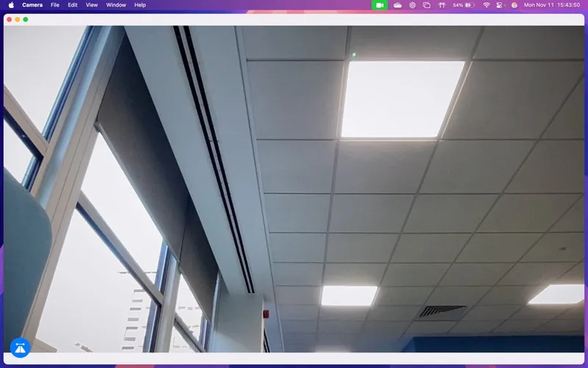
Task: Open the Help menu
Action: (140, 5)
